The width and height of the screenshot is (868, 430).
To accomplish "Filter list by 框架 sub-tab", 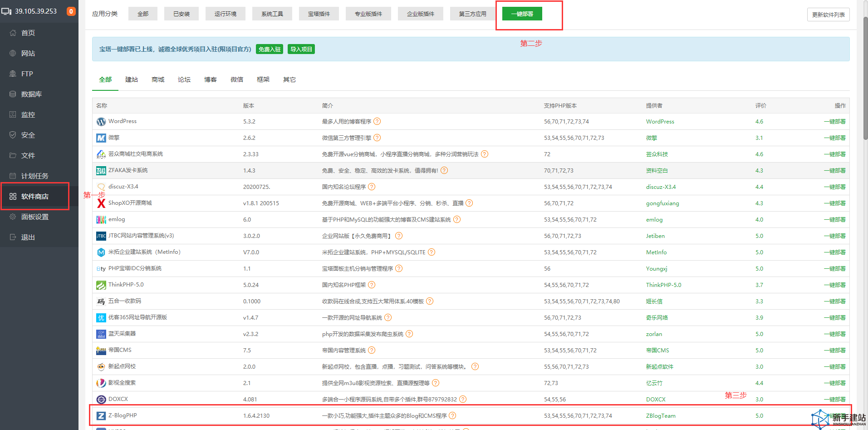I will 263,79.
